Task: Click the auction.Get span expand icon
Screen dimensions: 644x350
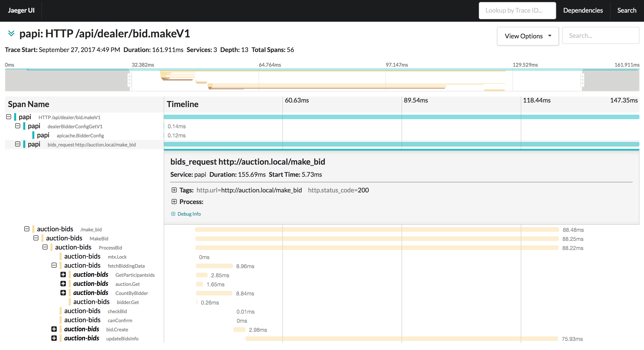Action: tap(62, 284)
